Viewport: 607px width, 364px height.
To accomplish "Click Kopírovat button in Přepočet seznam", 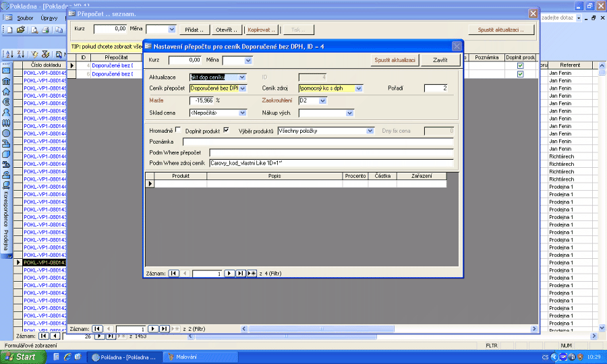I will pos(261,30).
